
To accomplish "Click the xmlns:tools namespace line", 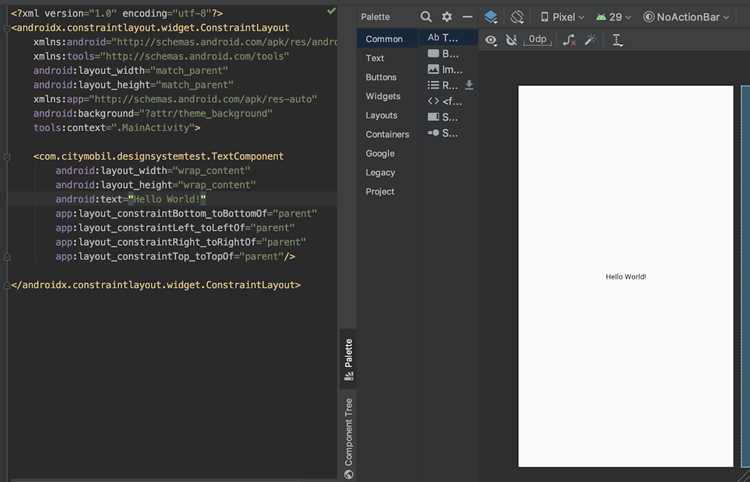I will [x=161, y=56].
